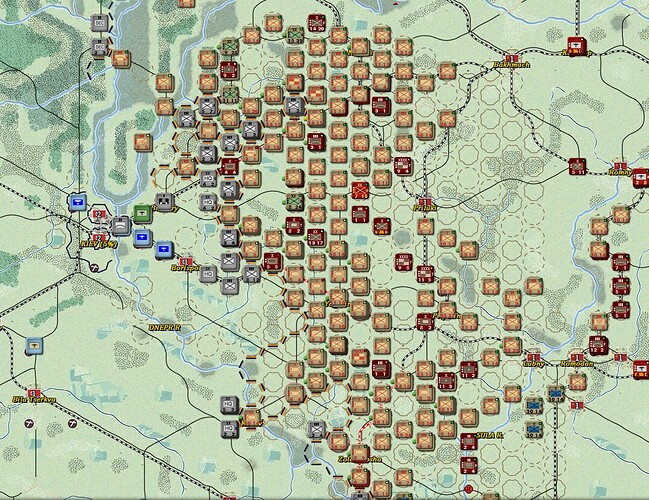The image size is (649, 500).
Task: Click the Bila Tserkva label
Action: point(34,400)
